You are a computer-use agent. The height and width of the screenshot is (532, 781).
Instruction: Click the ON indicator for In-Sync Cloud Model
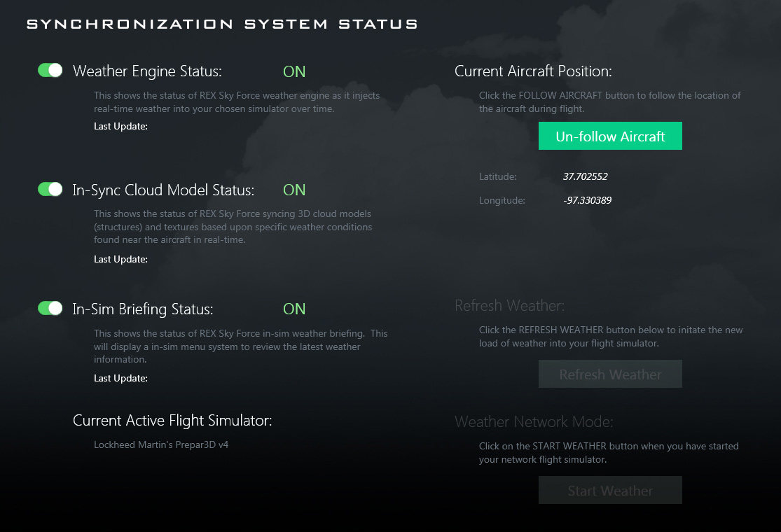click(x=294, y=189)
